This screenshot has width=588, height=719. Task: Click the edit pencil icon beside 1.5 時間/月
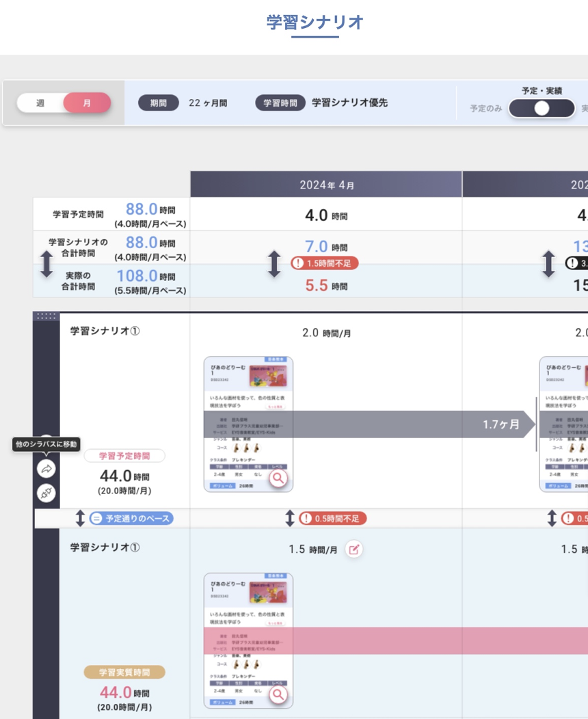353,549
